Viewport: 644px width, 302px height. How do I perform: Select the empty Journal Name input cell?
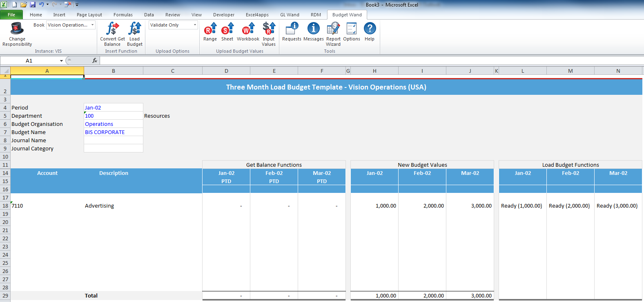(x=114, y=140)
